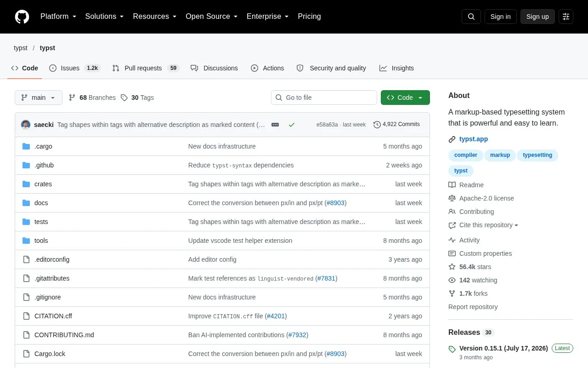Open the typst.app website link
The image size is (588, 368).
(x=474, y=139)
